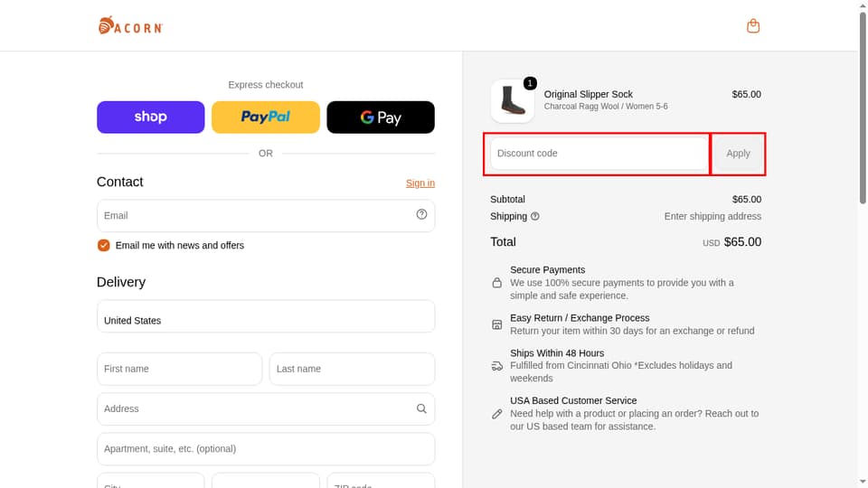Click the Original Slipper Sock product name
Viewport: 868px width, 488px height.
(588, 94)
